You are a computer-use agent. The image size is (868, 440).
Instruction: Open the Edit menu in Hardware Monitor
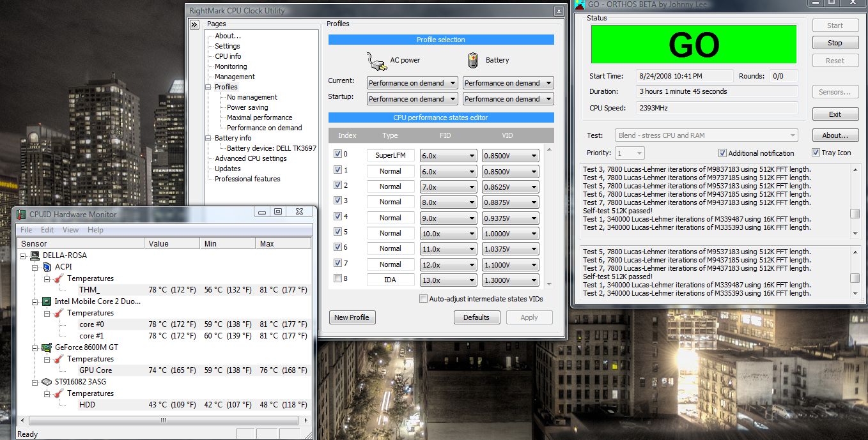(47, 230)
